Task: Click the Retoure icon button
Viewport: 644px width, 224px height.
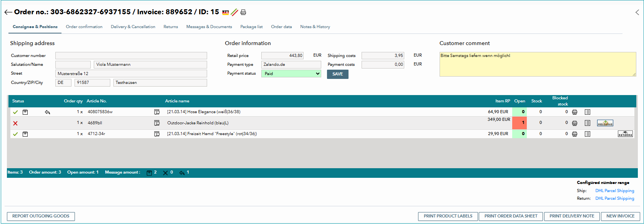Action: [625, 134]
